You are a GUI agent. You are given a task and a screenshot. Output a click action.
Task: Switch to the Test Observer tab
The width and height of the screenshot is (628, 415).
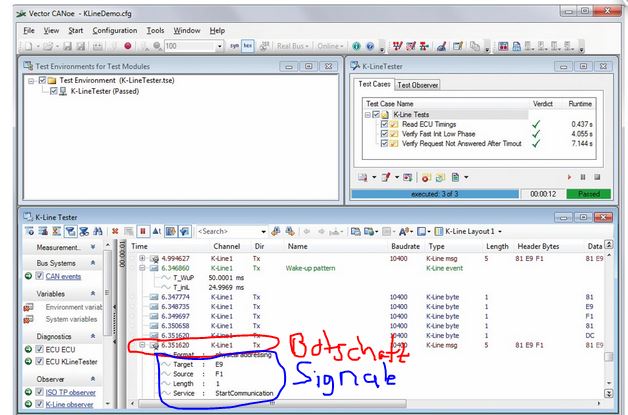pos(417,85)
